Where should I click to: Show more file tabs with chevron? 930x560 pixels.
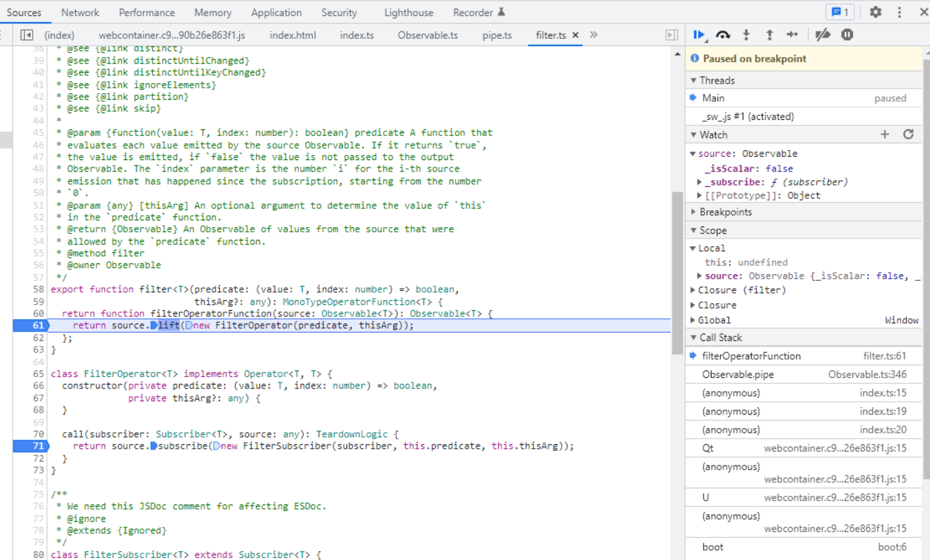click(594, 35)
